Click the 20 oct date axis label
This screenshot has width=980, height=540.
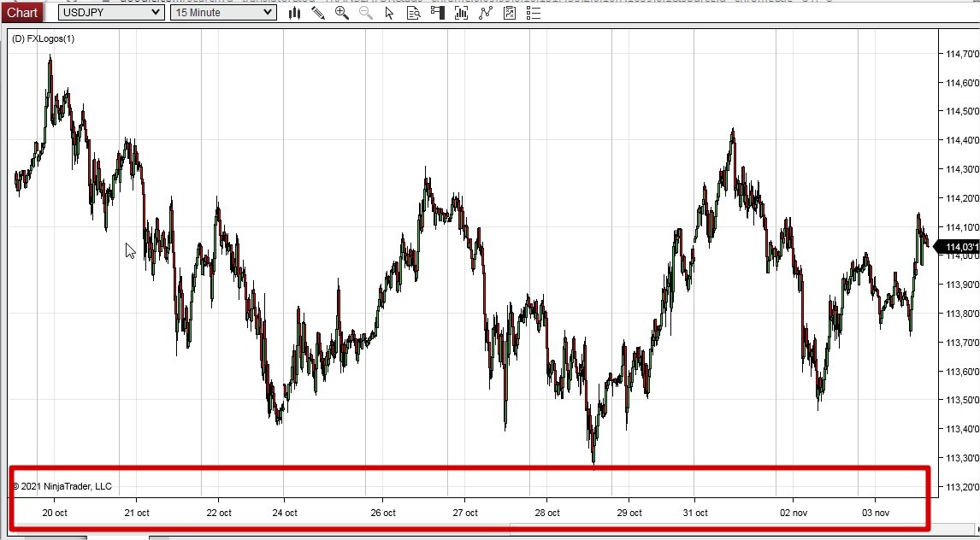(55, 514)
